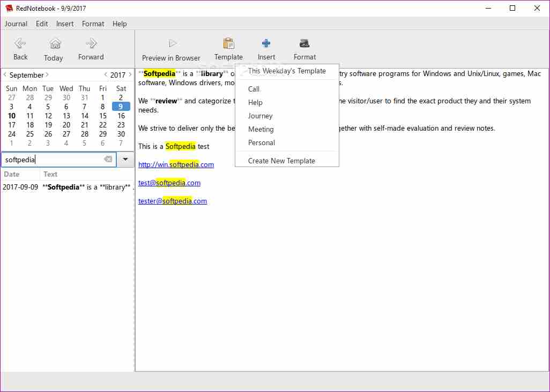Open the Template clipboard icon
The width and height of the screenshot is (550, 392).
[229, 43]
